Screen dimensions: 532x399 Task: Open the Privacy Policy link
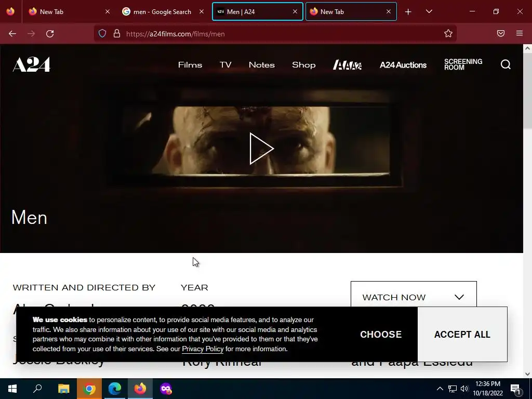(x=203, y=349)
